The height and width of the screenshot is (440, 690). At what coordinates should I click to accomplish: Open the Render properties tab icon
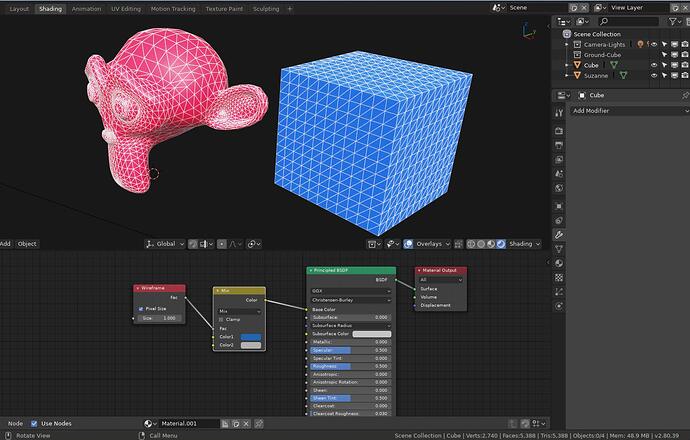(x=559, y=131)
